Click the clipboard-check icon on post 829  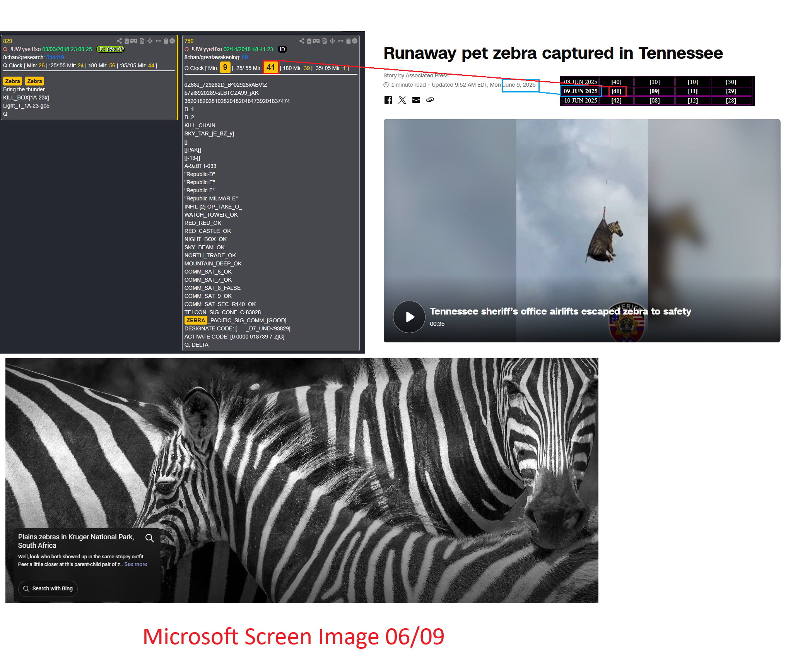tap(126, 41)
